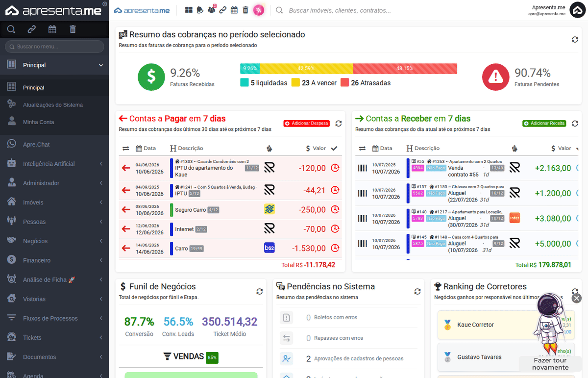This screenshot has width=588, height=378.
Task: Refresh the Contas a Pagar panel
Action: coord(339,124)
